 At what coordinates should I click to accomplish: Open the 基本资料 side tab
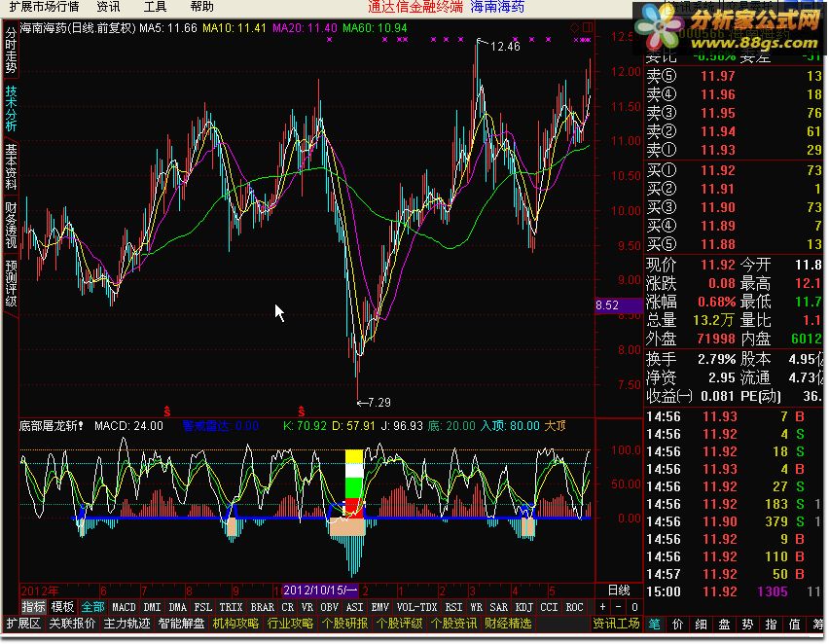11,166
